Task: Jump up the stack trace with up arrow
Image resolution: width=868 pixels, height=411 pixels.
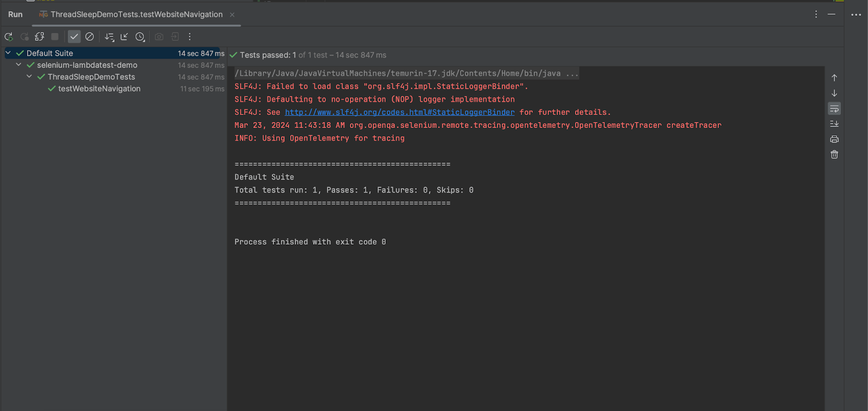Action: pos(834,78)
